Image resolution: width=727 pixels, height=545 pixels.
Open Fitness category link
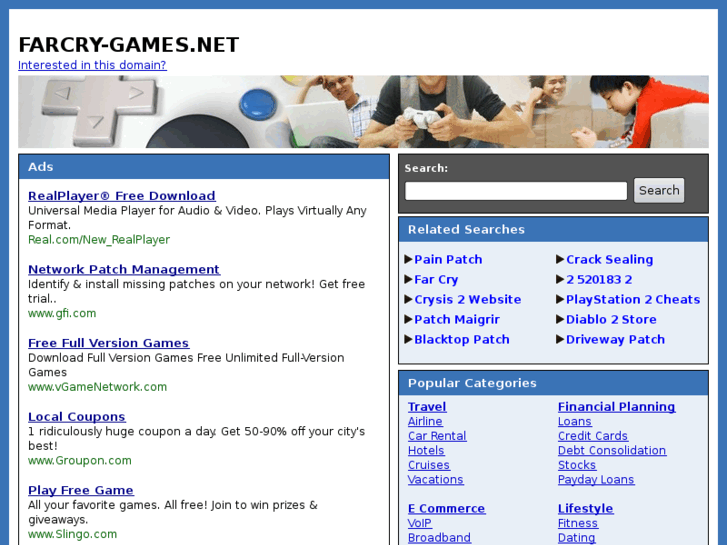click(x=578, y=523)
